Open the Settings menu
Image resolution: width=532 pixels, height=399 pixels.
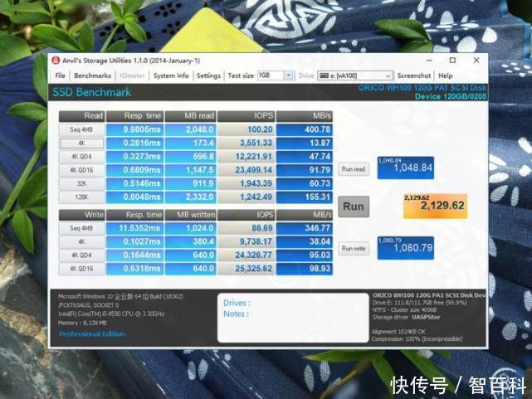click(x=208, y=75)
